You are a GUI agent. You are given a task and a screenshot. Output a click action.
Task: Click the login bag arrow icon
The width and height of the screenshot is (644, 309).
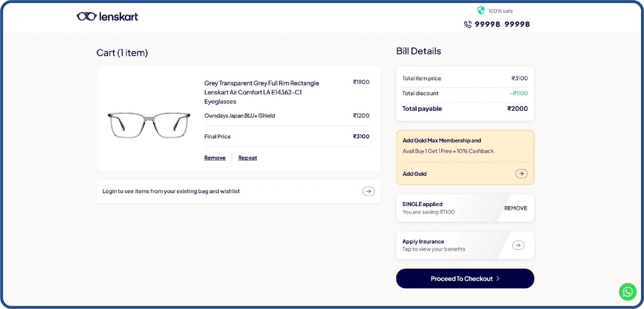368,191
